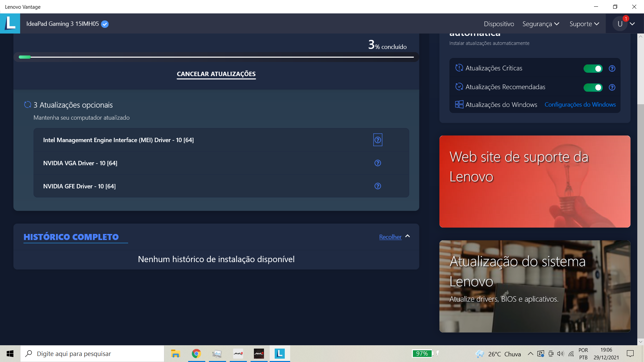Disable Atualizações Recomendadas toggle
The width and height of the screenshot is (644, 362).
click(593, 87)
